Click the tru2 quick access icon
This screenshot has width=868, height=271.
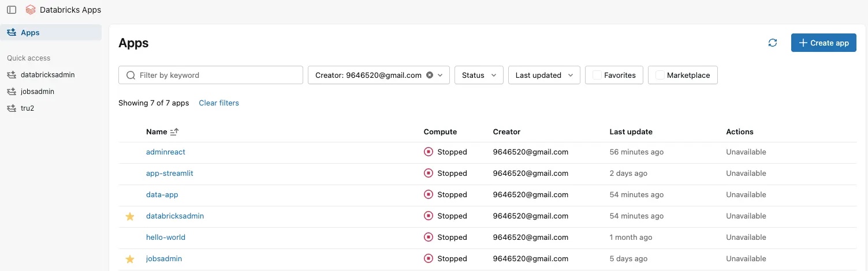[x=12, y=108]
